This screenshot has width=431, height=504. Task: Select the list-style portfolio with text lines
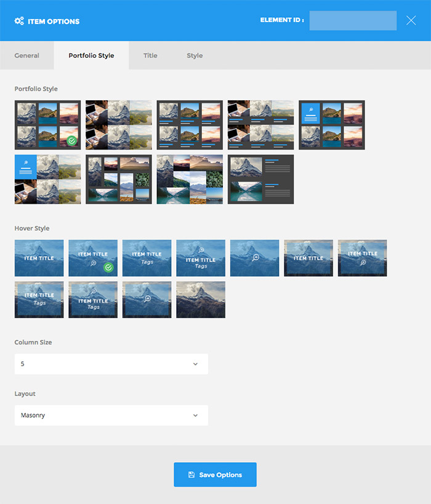pos(260,179)
